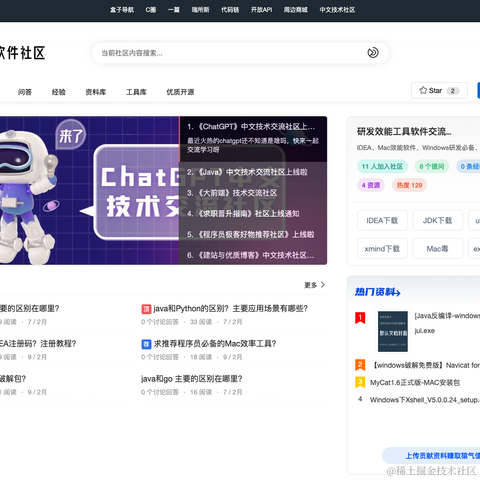
Task: Click 上传贡献资料赚取猿气值 button
Action: coord(432,456)
